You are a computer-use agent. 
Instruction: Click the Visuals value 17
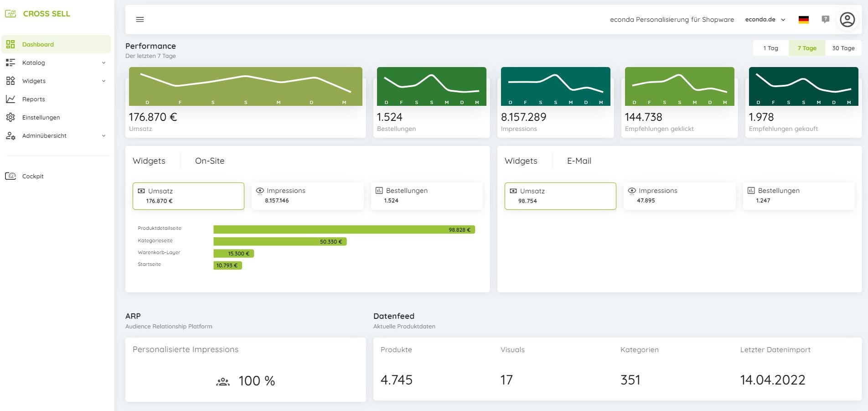pyautogui.click(x=506, y=380)
